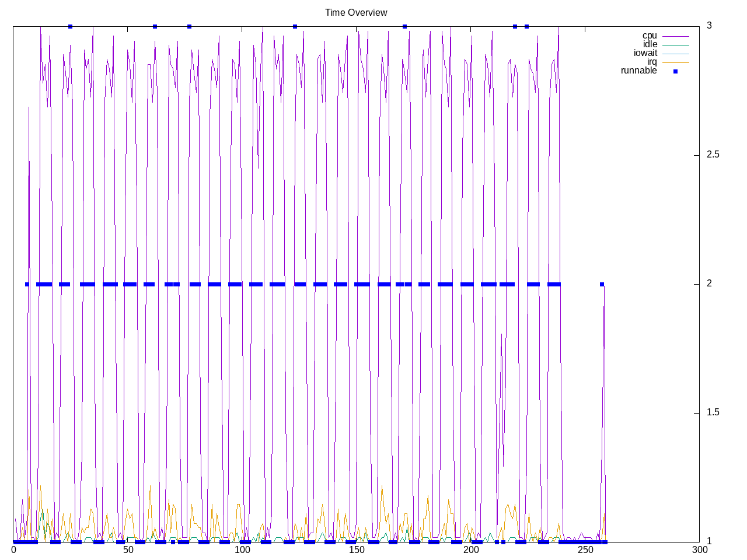Select the "idle" legend label
The image size is (747, 560).
650,44
